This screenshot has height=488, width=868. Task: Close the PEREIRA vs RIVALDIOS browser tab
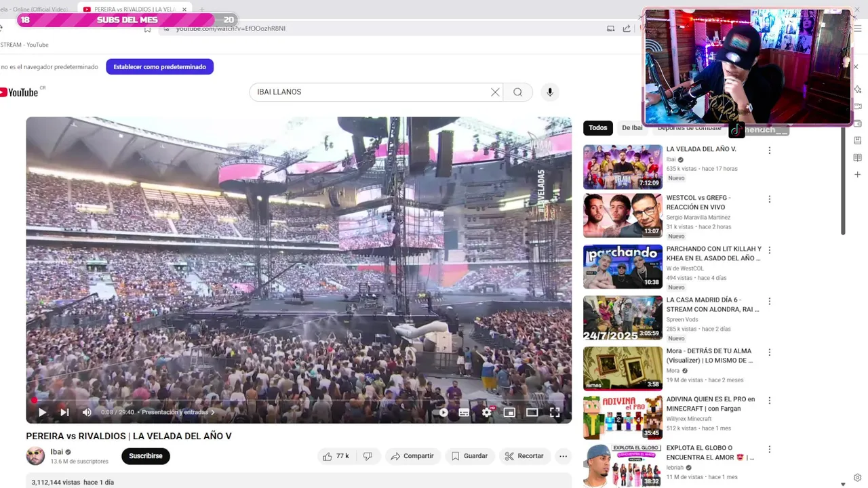pos(184,9)
